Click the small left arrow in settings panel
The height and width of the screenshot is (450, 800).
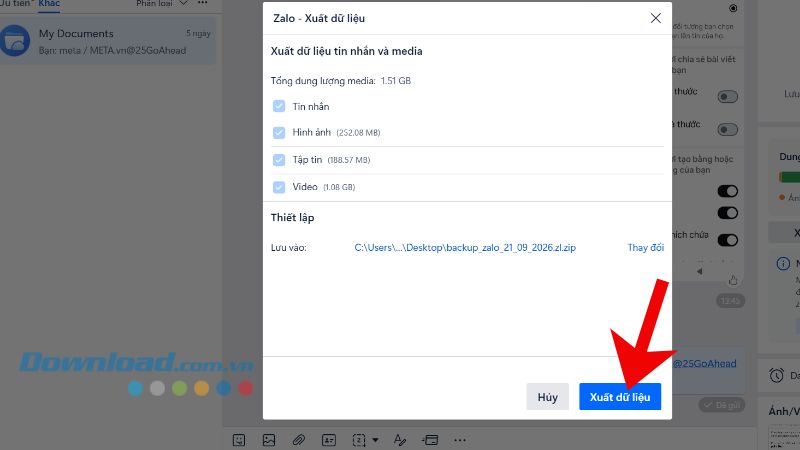[699, 271]
